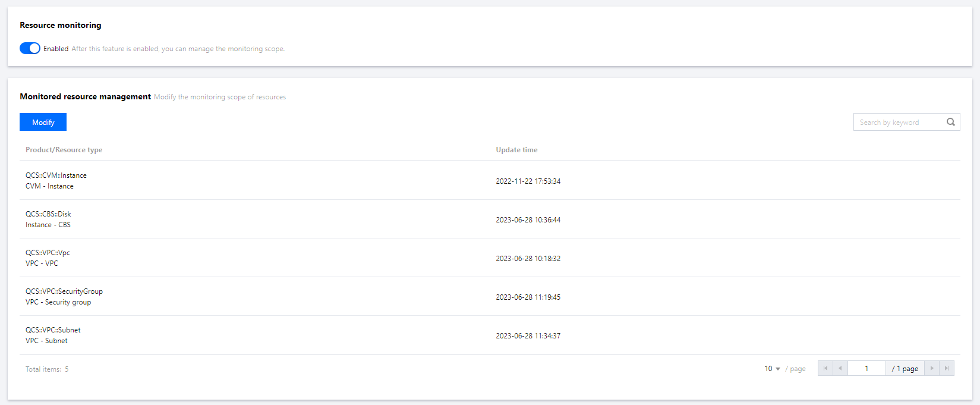This screenshot has height=405, width=980.
Task: Open the 10 per page dropdown
Action: (x=772, y=369)
